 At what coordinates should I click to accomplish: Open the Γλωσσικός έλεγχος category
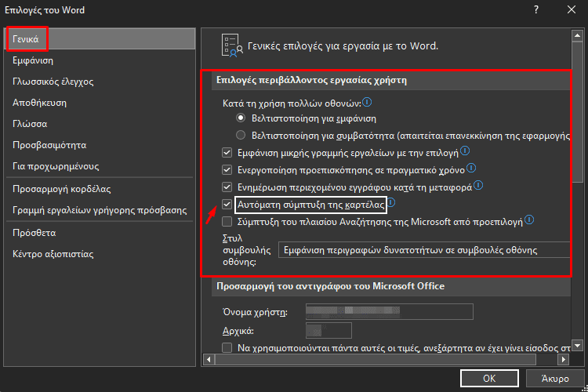(x=100, y=82)
